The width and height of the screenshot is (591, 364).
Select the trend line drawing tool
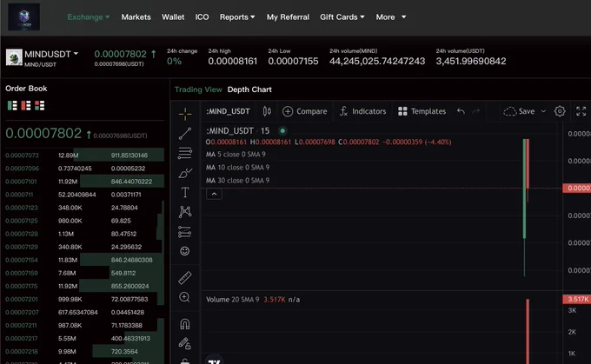coord(185,134)
